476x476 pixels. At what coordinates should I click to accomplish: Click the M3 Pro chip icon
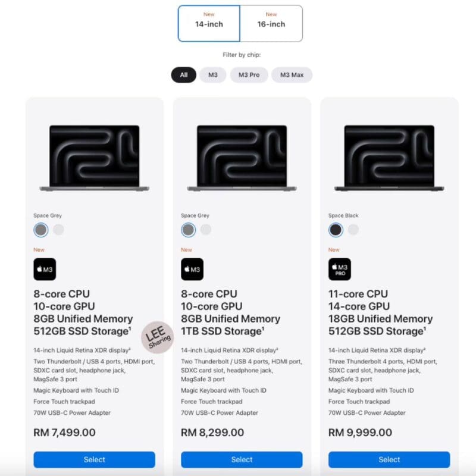pyautogui.click(x=340, y=270)
